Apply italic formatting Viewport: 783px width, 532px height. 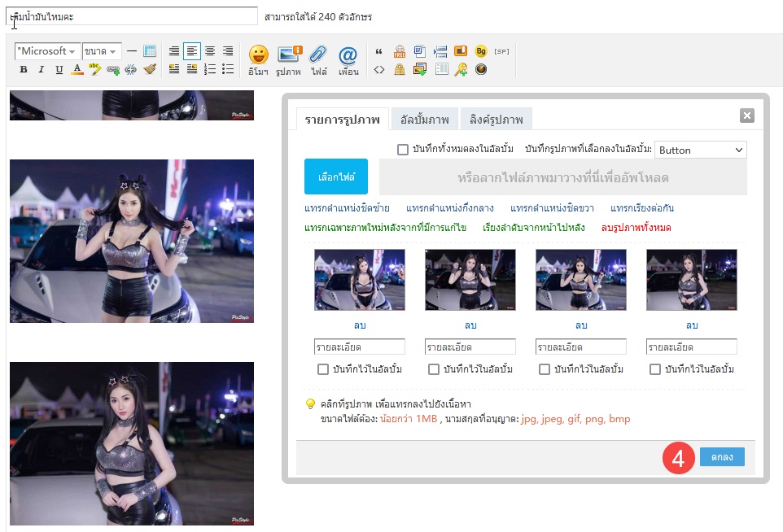click(x=41, y=70)
